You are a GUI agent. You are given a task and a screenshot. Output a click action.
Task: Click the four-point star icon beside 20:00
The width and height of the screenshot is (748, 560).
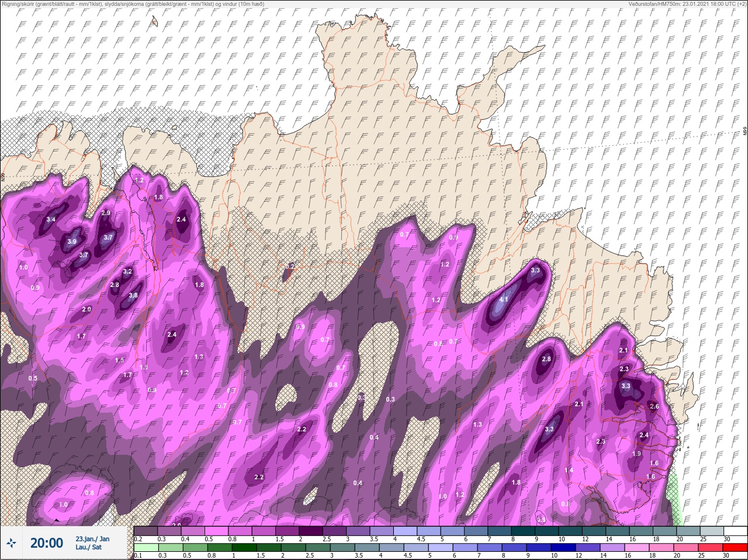pyautogui.click(x=12, y=544)
